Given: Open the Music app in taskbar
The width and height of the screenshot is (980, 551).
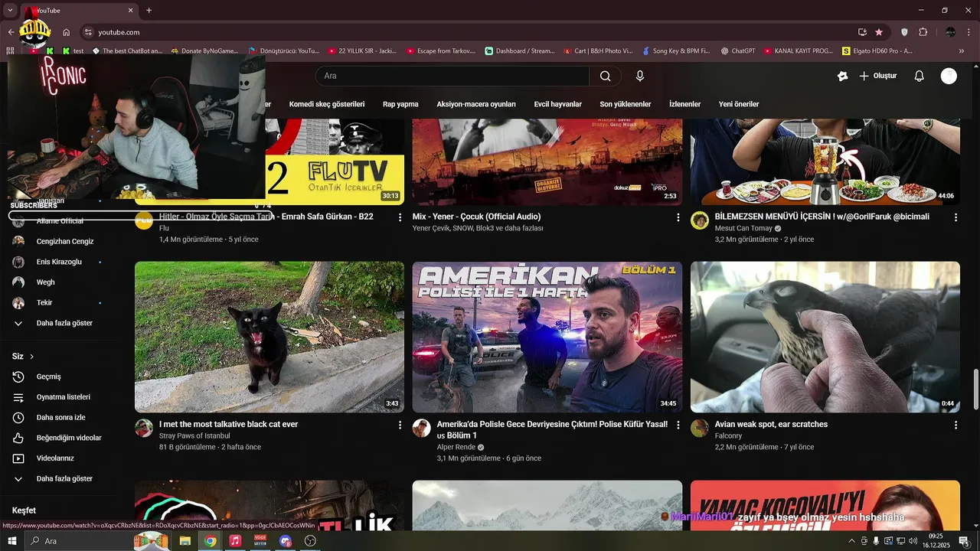Looking at the screenshot, I should pos(235,541).
